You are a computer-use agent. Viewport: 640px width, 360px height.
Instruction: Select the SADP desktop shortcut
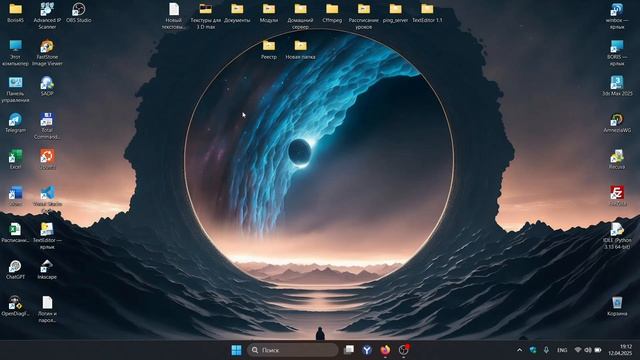(x=47, y=86)
